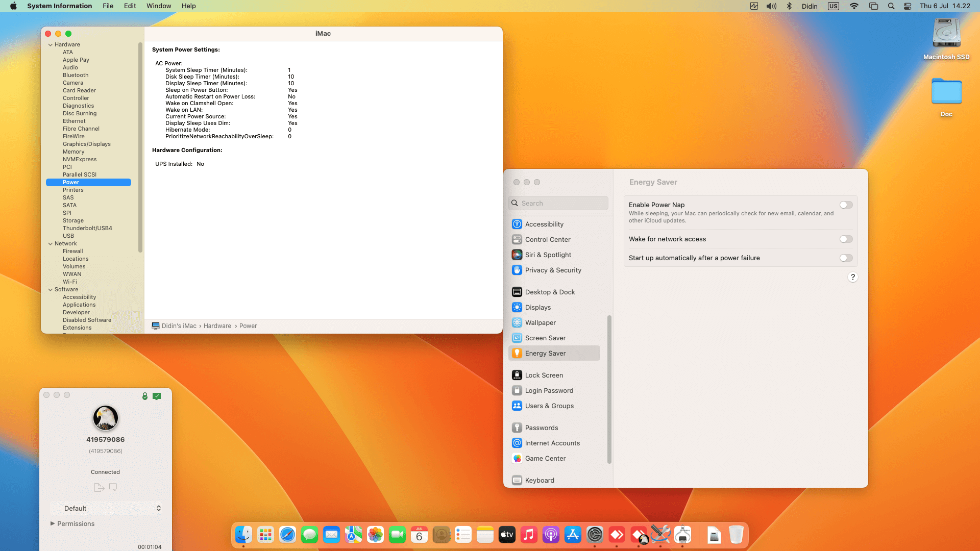980x551 pixels.
Task: Select Screen Saver in System Settings sidebar
Action: point(545,338)
